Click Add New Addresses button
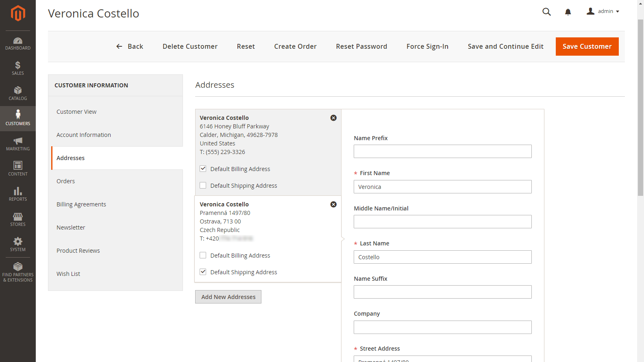This screenshot has width=644, height=362. click(228, 297)
